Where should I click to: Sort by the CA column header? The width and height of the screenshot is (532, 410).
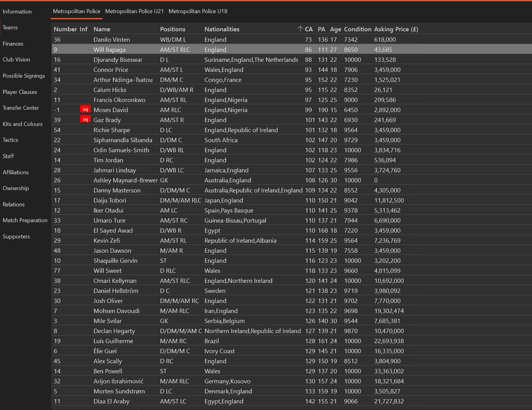click(309, 29)
